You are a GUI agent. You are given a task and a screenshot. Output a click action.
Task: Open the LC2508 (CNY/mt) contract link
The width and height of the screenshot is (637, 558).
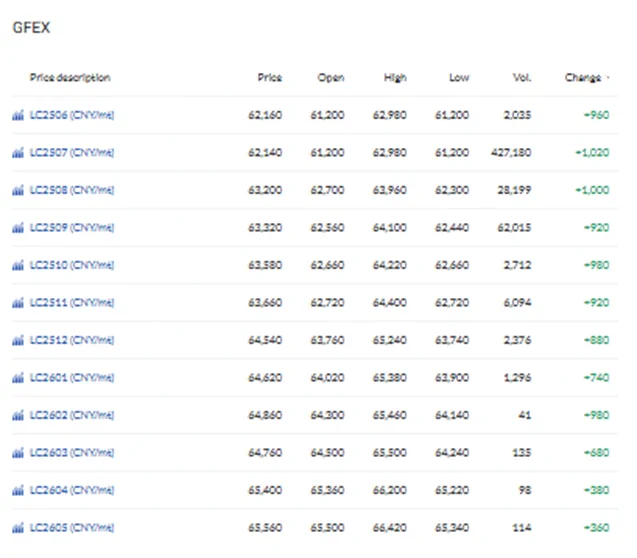(x=72, y=190)
